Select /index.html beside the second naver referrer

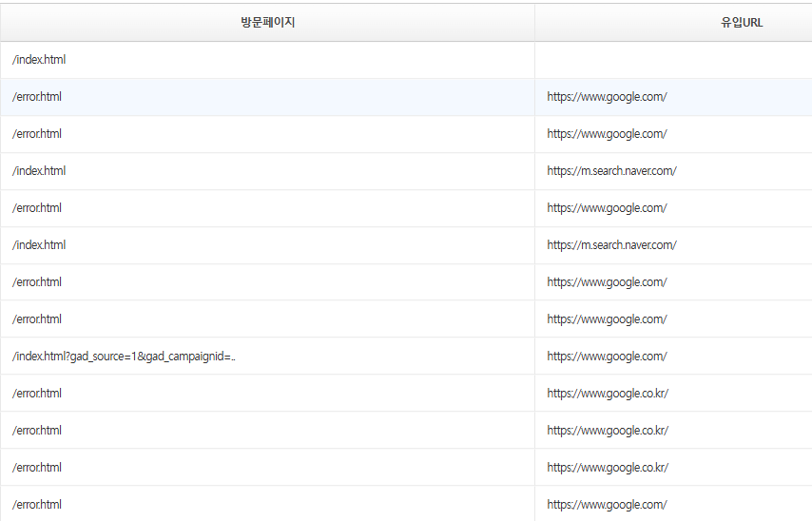coord(39,245)
